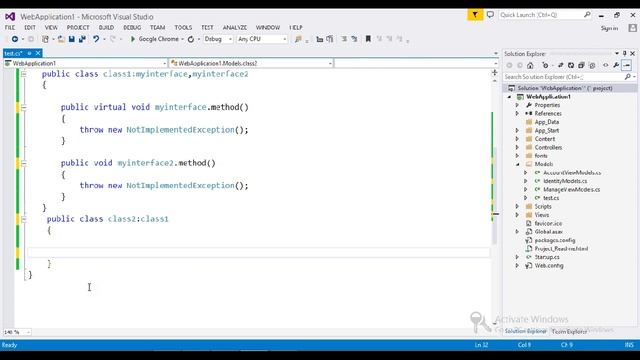Select Global.asax in Solution Explorer

tap(549, 232)
